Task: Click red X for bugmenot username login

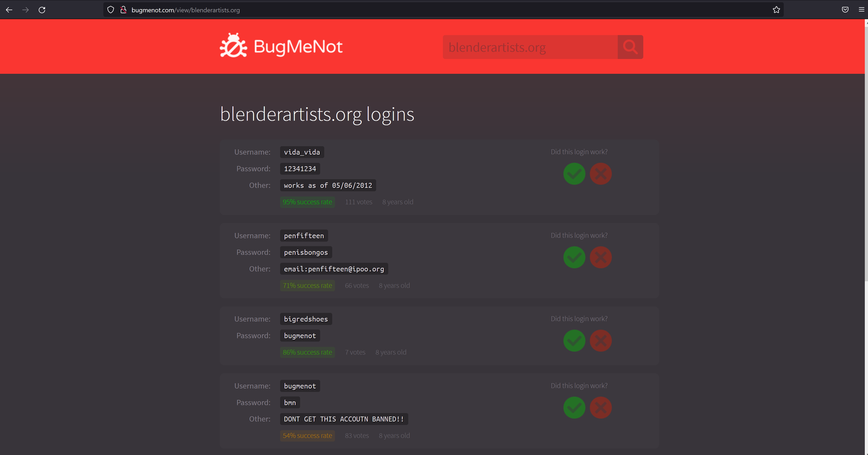Action: [x=601, y=408]
